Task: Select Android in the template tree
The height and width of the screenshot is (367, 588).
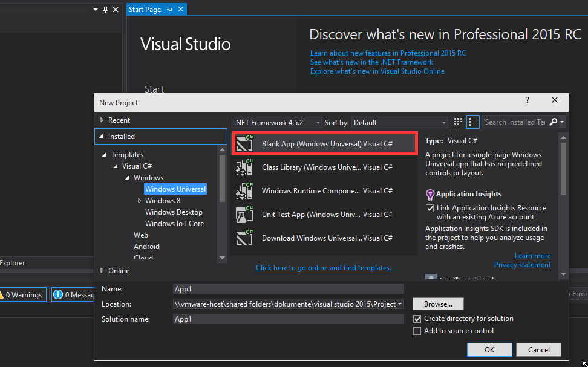Action: coord(146,247)
